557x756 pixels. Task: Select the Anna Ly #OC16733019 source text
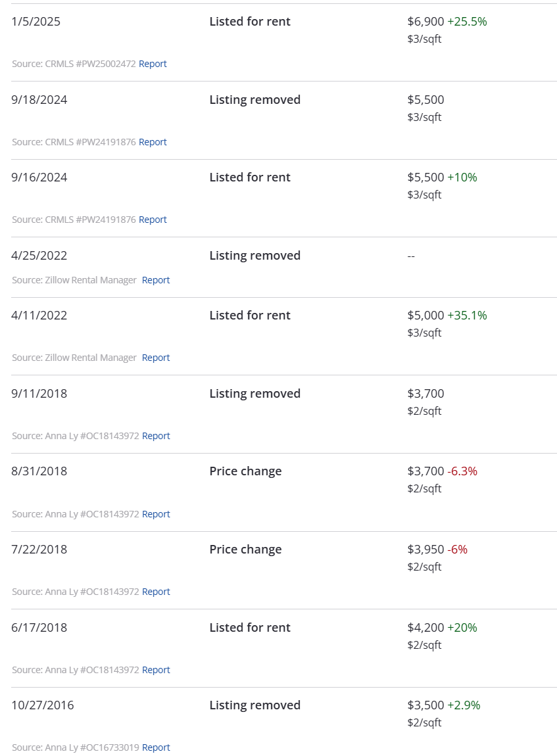click(92, 747)
